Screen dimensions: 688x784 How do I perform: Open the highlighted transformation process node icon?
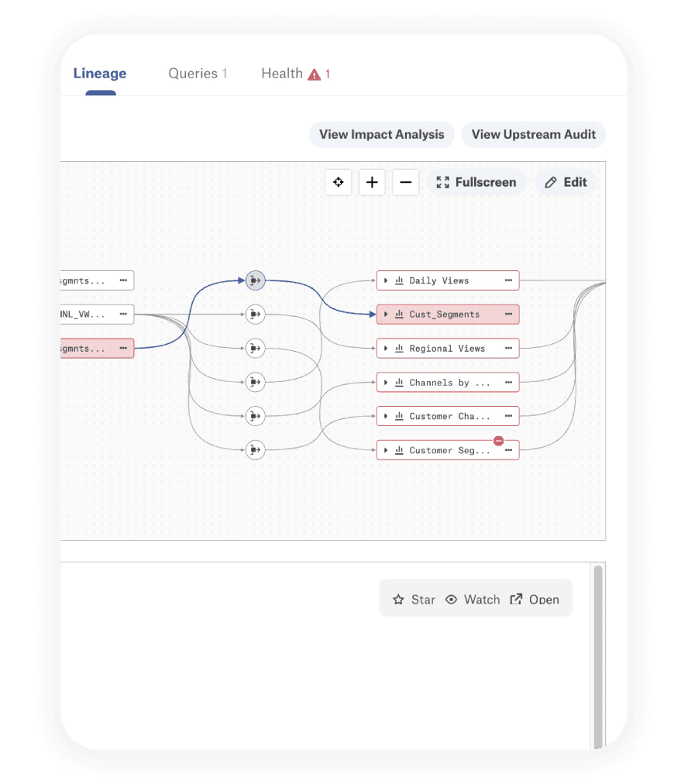tap(255, 280)
